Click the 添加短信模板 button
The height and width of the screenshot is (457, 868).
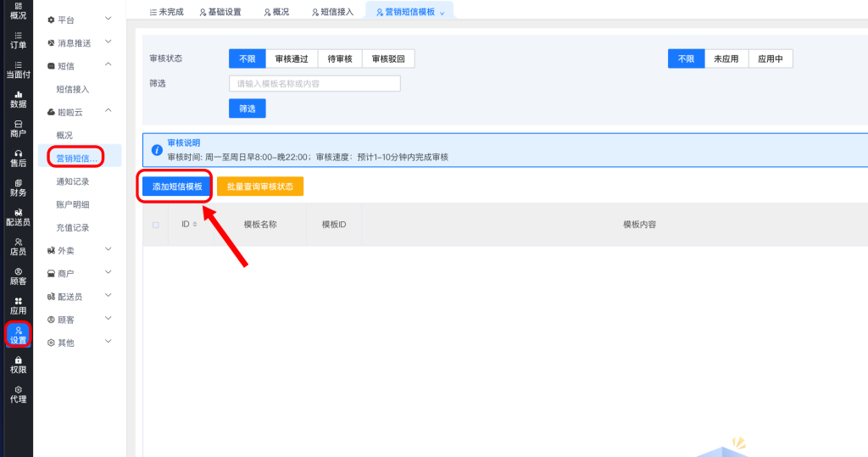(x=177, y=187)
